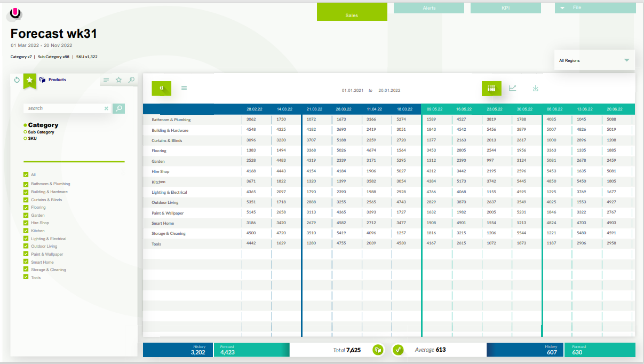Select the SKU radio option
The width and height of the screenshot is (644, 364).
point(25,138)
